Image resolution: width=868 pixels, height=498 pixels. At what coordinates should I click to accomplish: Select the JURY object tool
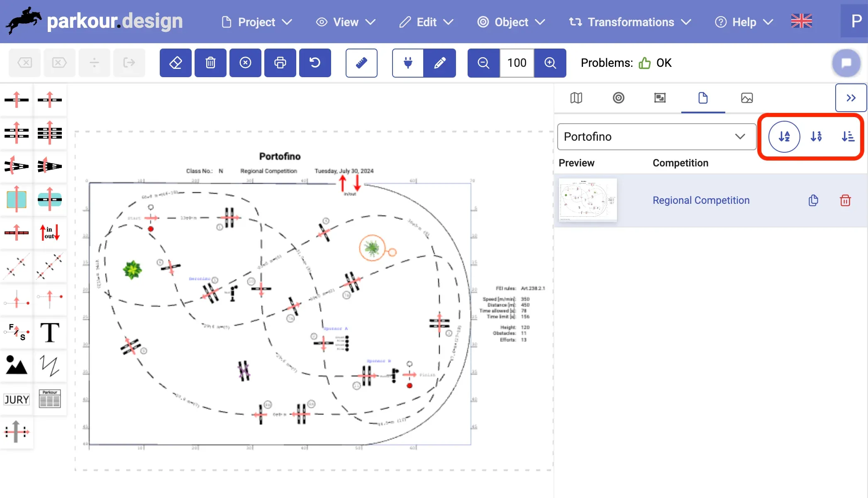pyautogui.click(x=17, y=399)
